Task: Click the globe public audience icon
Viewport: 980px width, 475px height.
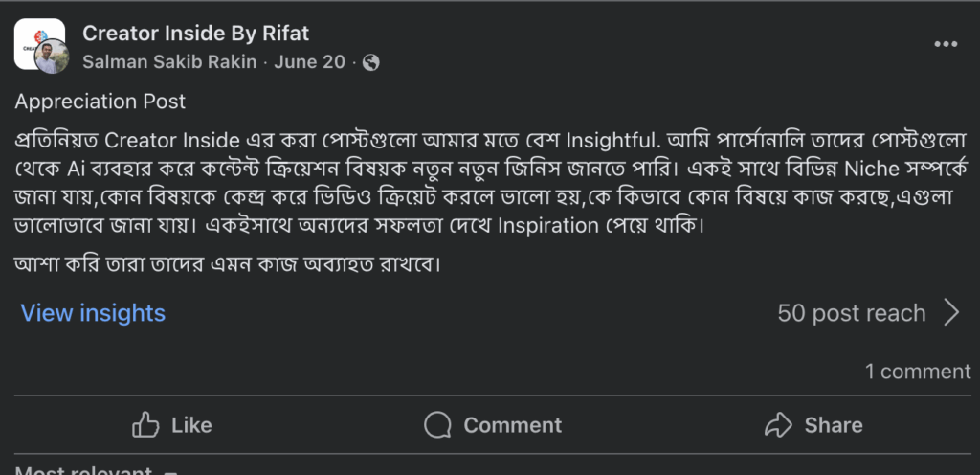Action: pos(371,62)
